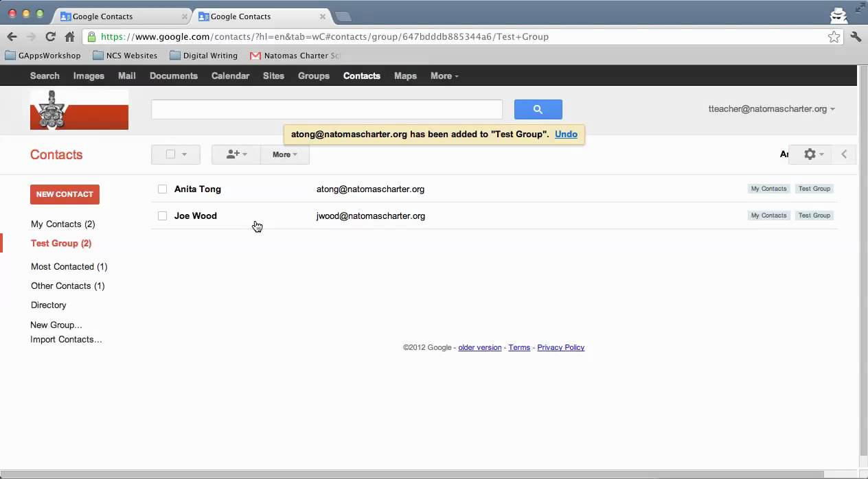Select the second Google Contacts tab
Viewport: 868px width, 479px height.
(x=261, y=16)
